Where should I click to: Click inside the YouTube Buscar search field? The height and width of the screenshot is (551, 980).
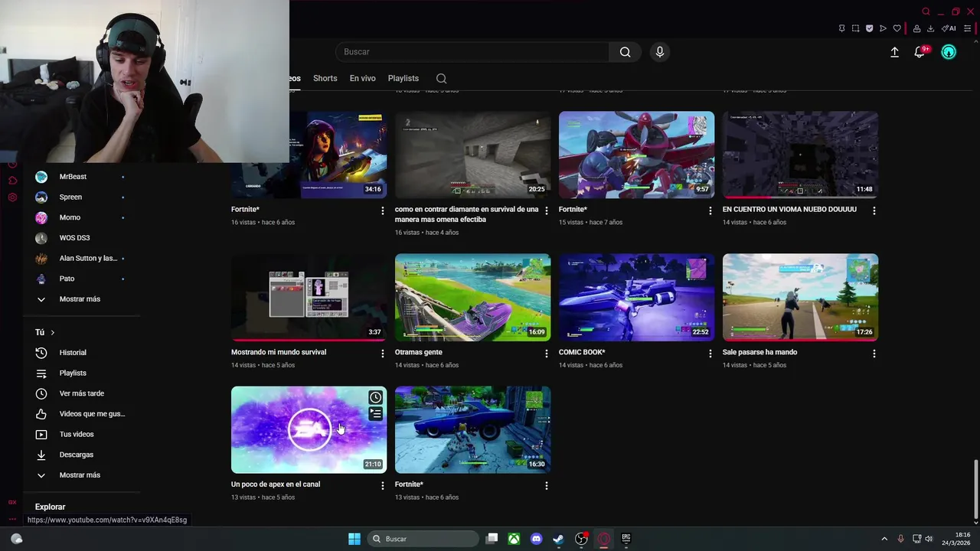tap(472, 52)
